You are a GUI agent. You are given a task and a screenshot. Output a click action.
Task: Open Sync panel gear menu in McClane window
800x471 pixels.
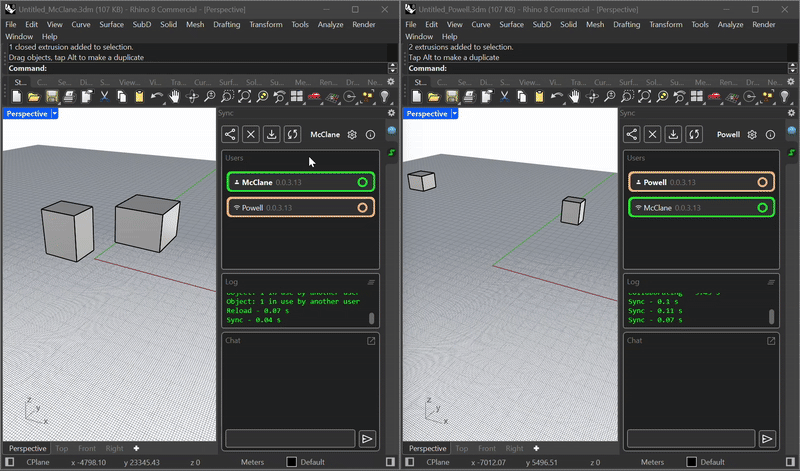(391, 113)
